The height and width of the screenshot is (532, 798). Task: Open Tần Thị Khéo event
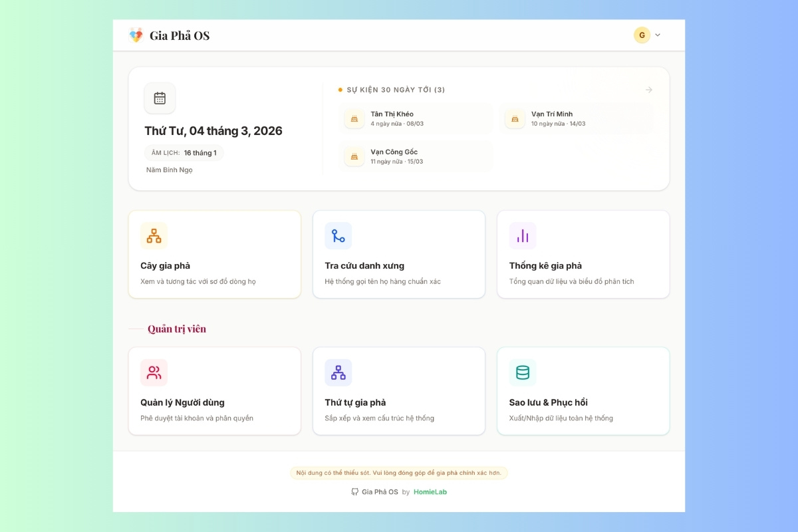click(416, 119)
